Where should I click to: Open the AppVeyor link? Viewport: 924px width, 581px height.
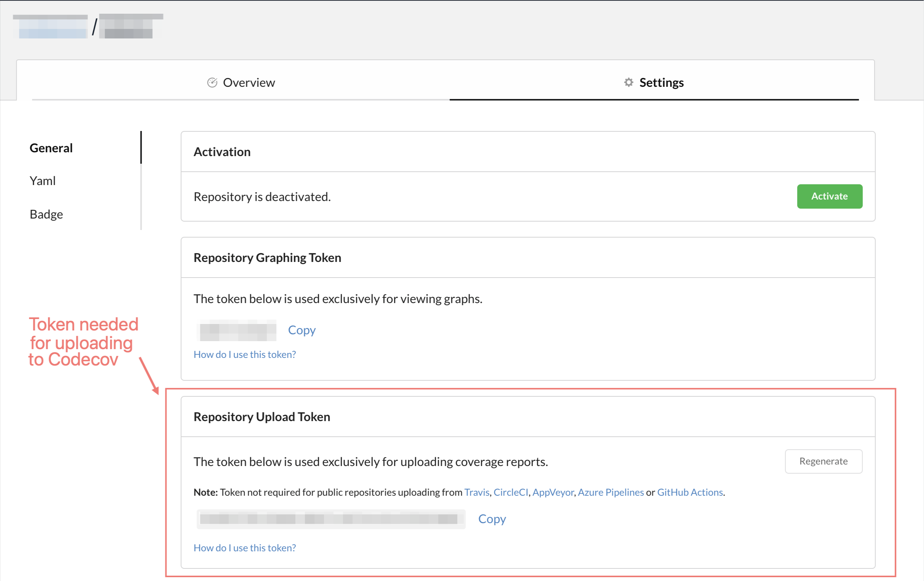coord(552,492)
